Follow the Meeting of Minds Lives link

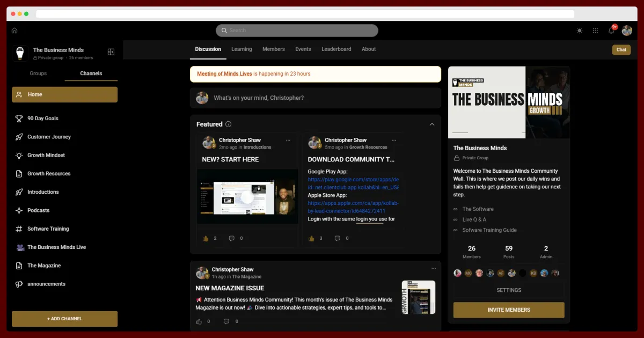224,74
